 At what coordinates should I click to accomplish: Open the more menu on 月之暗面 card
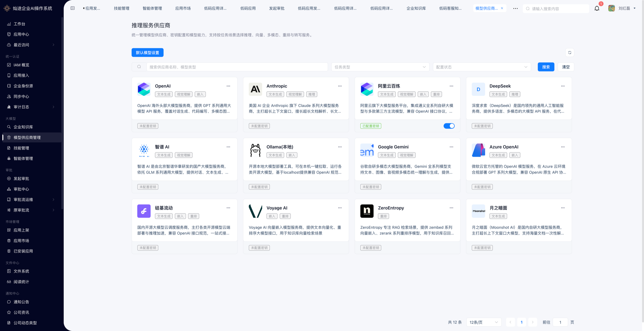pyautogui.click(x=563, y=208)
